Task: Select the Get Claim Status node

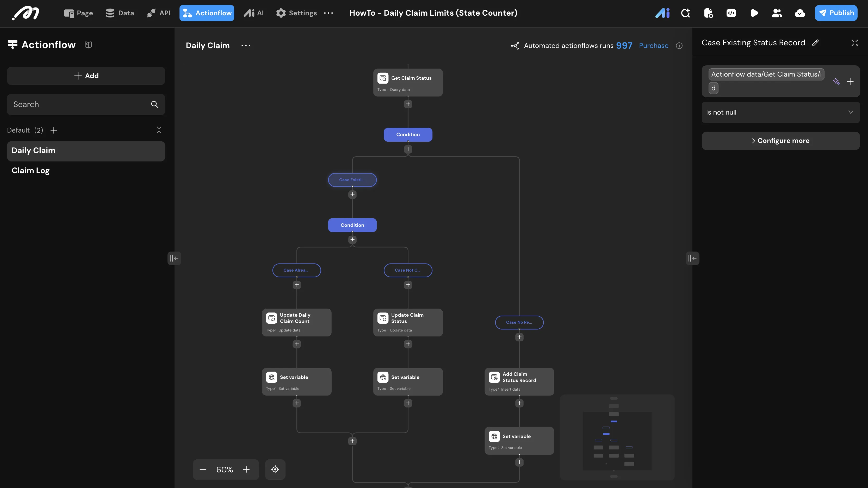Action: (x=408, y=83)
